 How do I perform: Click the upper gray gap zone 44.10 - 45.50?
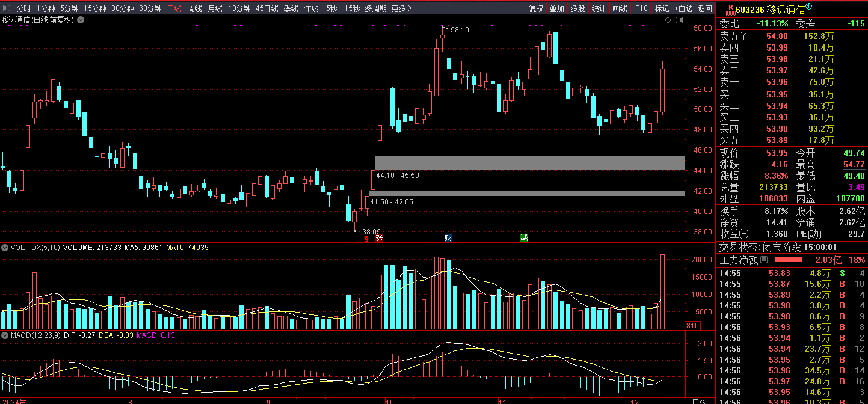(x=529, y=162)
